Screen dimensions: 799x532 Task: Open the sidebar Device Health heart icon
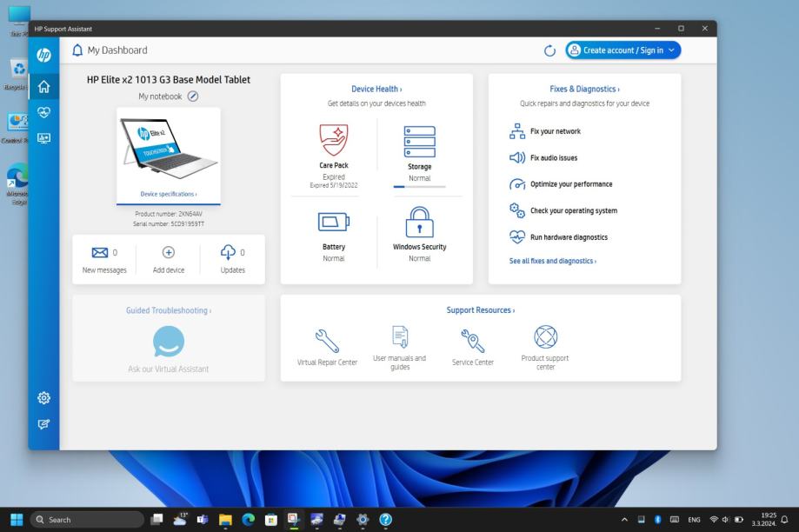(x=43, y=112)
